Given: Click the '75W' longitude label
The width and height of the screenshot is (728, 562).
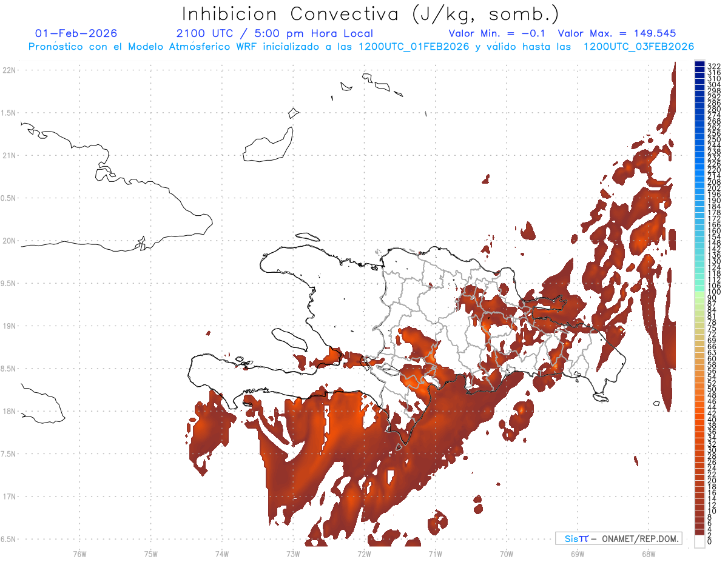Looking at the screenshot, I should 150,553.
